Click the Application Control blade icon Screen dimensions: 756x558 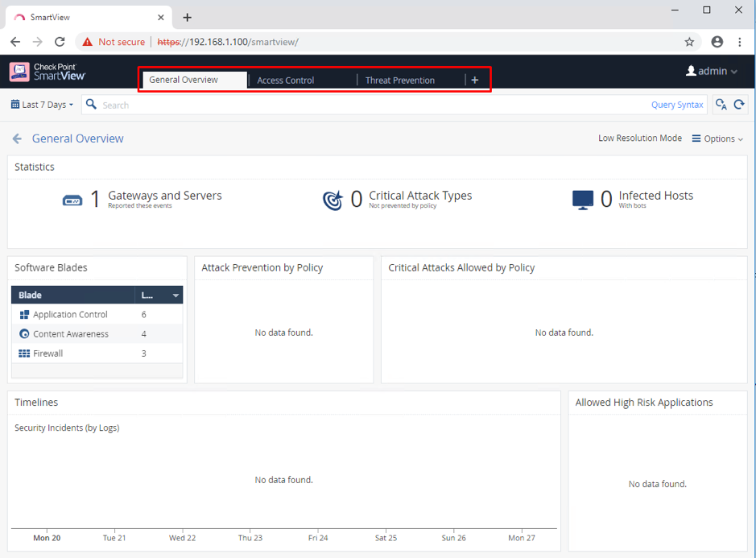point(24,315)
